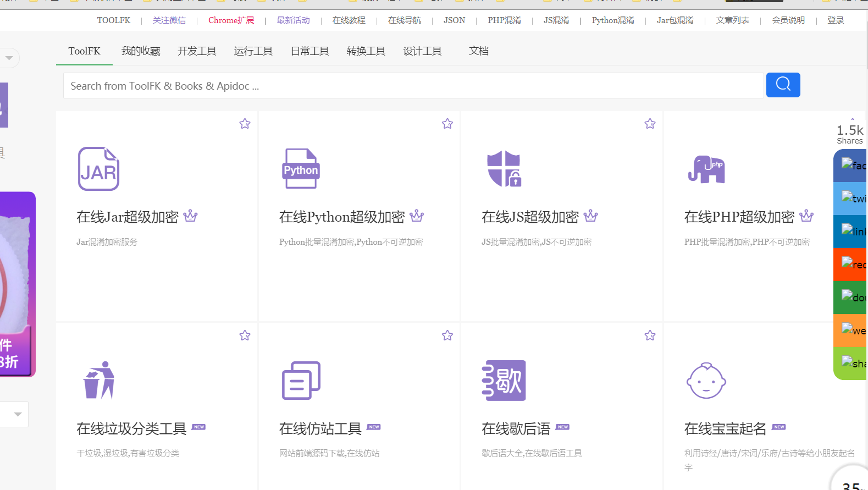Image resolution: width=868 pixels, height=490 pixels.
Task: Click the trash sorting person icon
Action: point(99,380)
